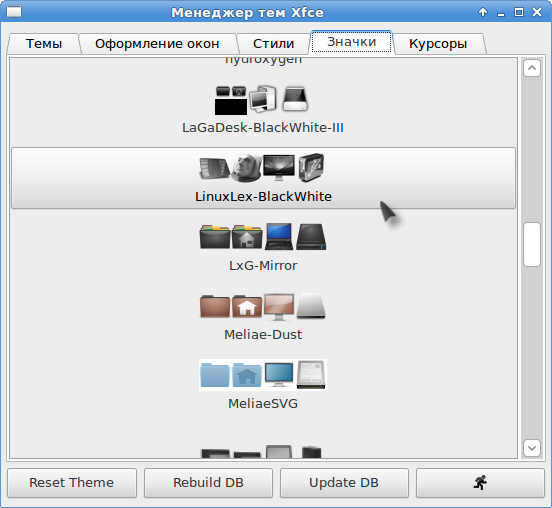The width and height of the screenshot is (552, 508).
Task: Click the roll-up arrow in title bar
Action: pyautogui.click(x=483, y=12)
